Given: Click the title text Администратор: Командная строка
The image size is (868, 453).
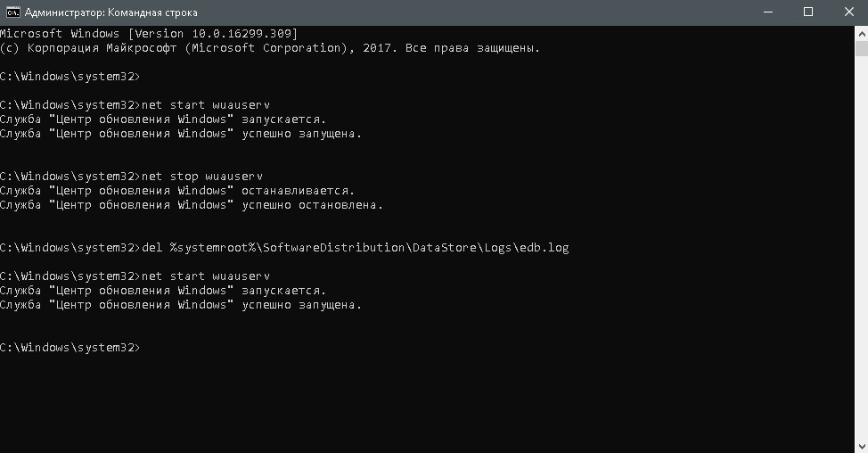Looking at the screenshot, I should point(111,12).
